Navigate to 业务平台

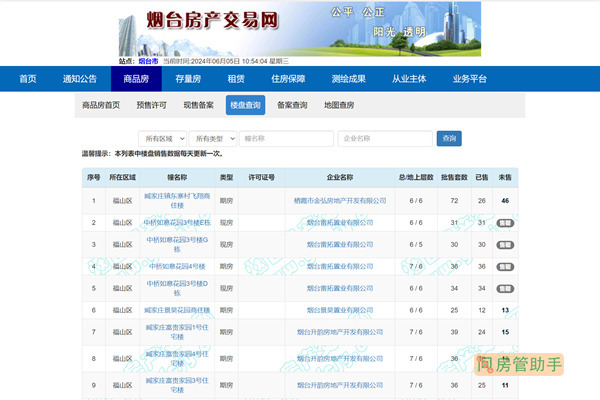tap(470, 79)
